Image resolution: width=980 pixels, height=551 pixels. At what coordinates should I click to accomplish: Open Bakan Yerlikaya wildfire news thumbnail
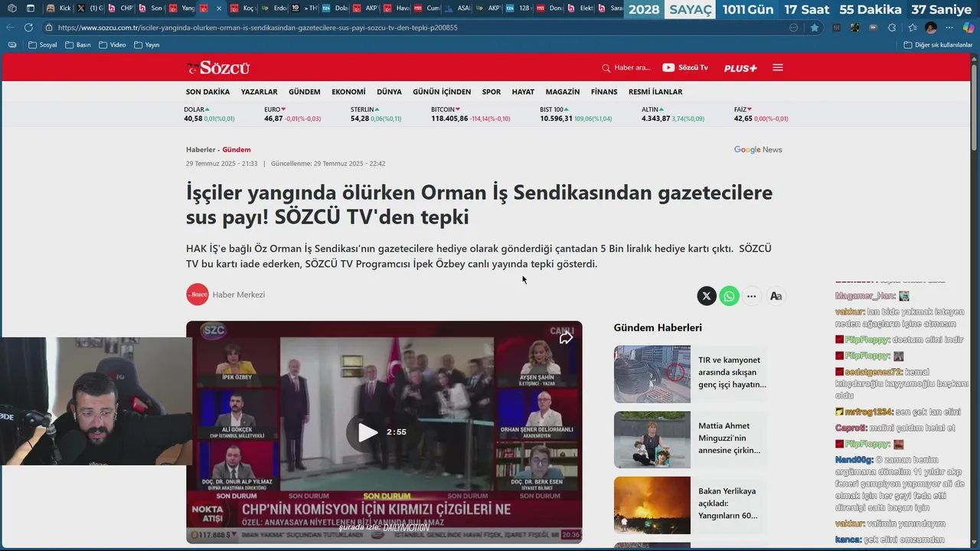click(652, 505)
